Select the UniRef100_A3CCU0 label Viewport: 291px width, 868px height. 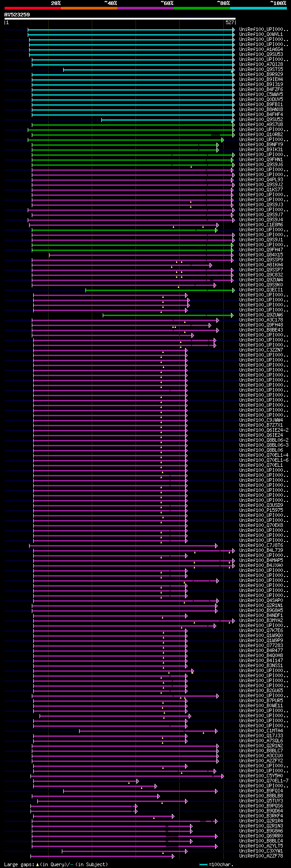click(x=261, y=756)
